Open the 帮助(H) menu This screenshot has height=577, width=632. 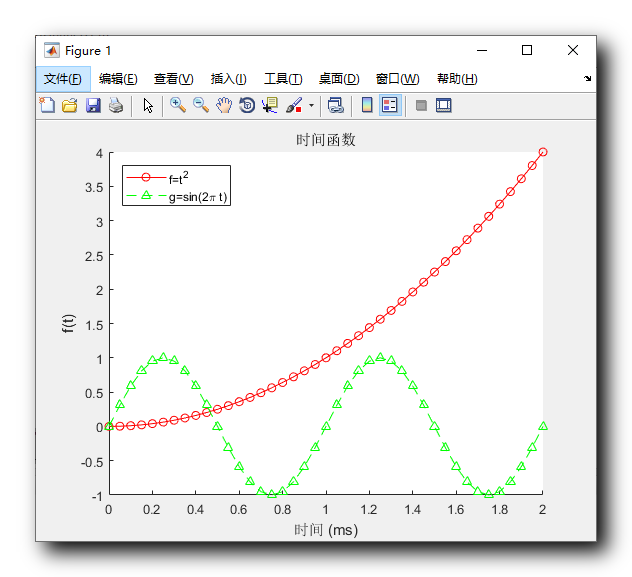[457, 79]
